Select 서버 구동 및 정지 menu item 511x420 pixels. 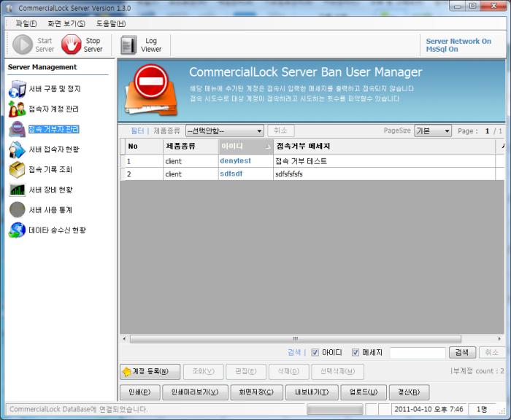coord(55,88)
